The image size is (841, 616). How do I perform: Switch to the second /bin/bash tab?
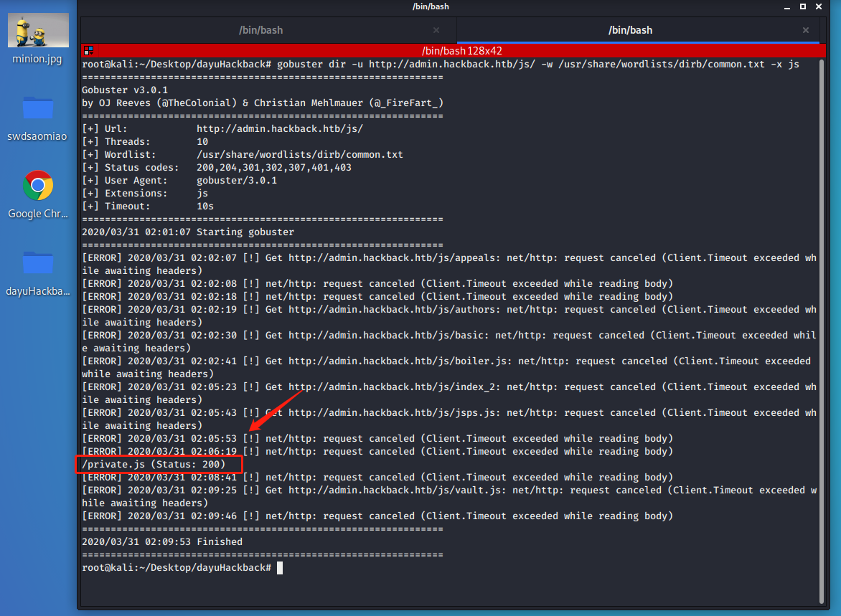(x=638, y=30)
